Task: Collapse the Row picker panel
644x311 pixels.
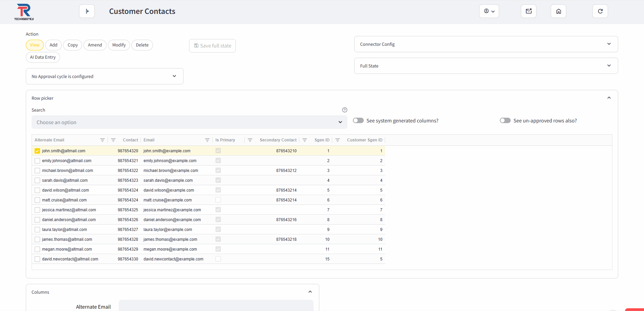Action: click(609, 98)
